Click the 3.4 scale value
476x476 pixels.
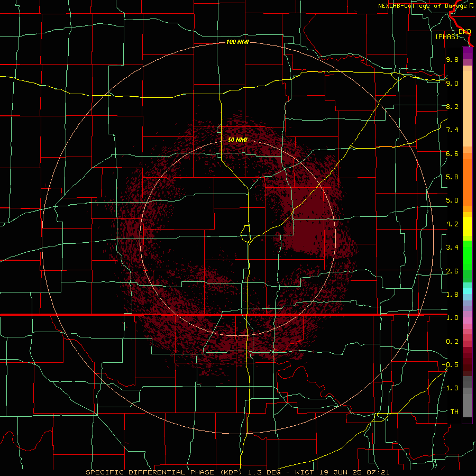click(452, 248)
